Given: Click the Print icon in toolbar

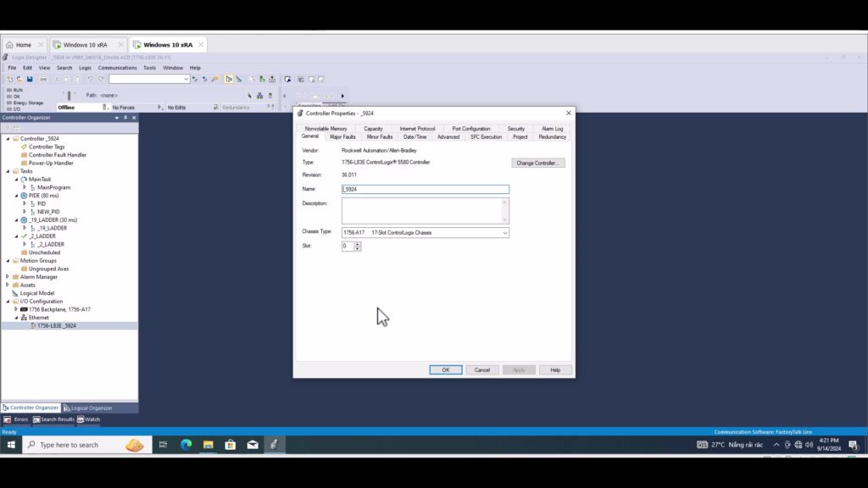Looking at the screenshot, I should coord(43,79).
